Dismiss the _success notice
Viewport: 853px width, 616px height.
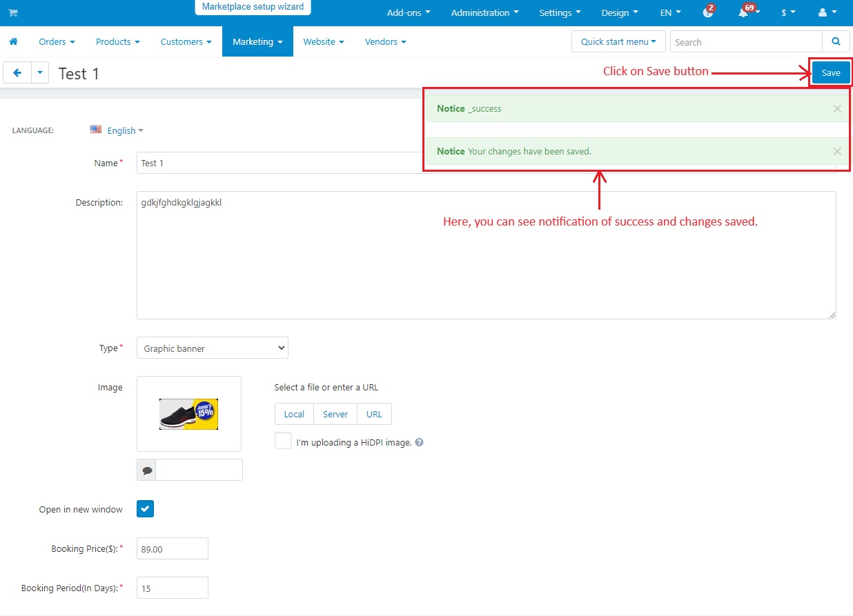pyautogui.click(x=837, y=108)
